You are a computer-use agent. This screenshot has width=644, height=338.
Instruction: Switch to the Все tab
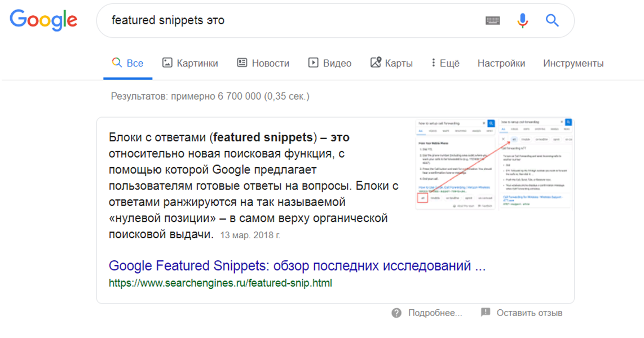click(x=128, y=63)
